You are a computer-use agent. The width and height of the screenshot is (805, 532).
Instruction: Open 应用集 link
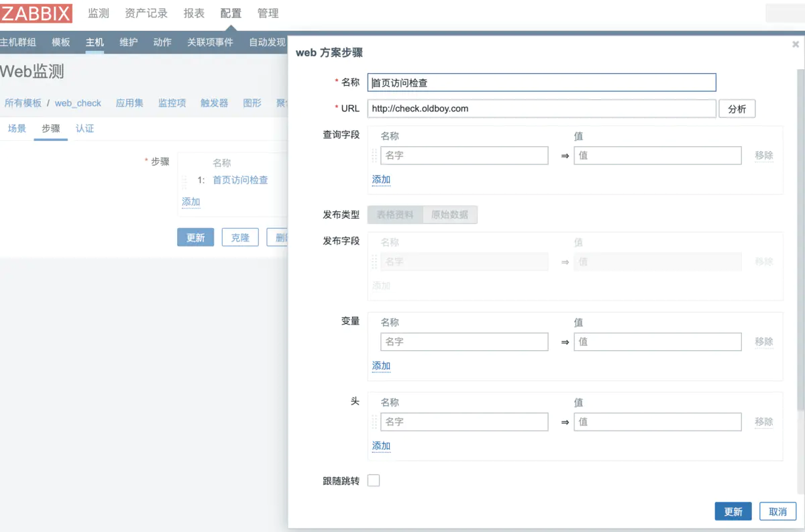pos(129,103)
